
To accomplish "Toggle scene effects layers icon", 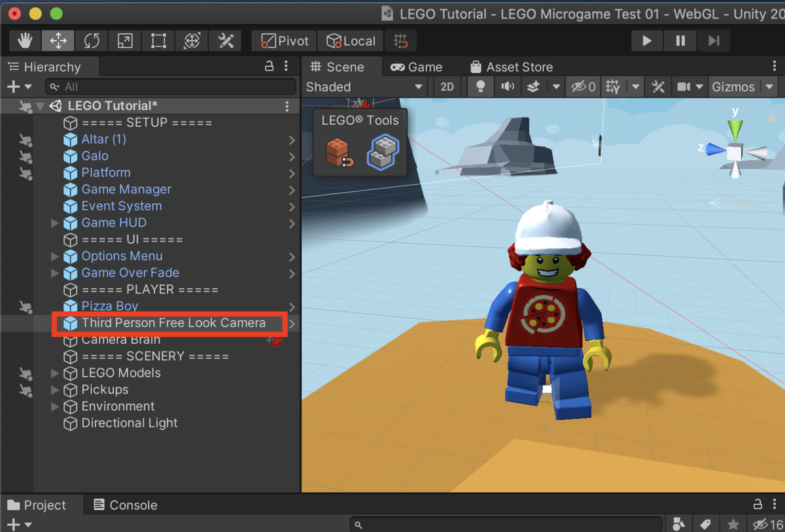I will tap(533, 86).
